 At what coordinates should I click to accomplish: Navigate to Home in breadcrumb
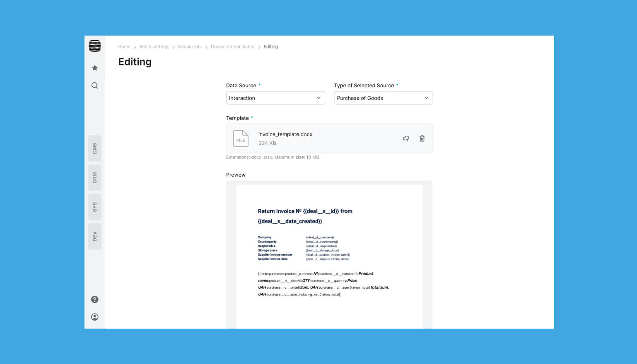[x=124, y=47]
